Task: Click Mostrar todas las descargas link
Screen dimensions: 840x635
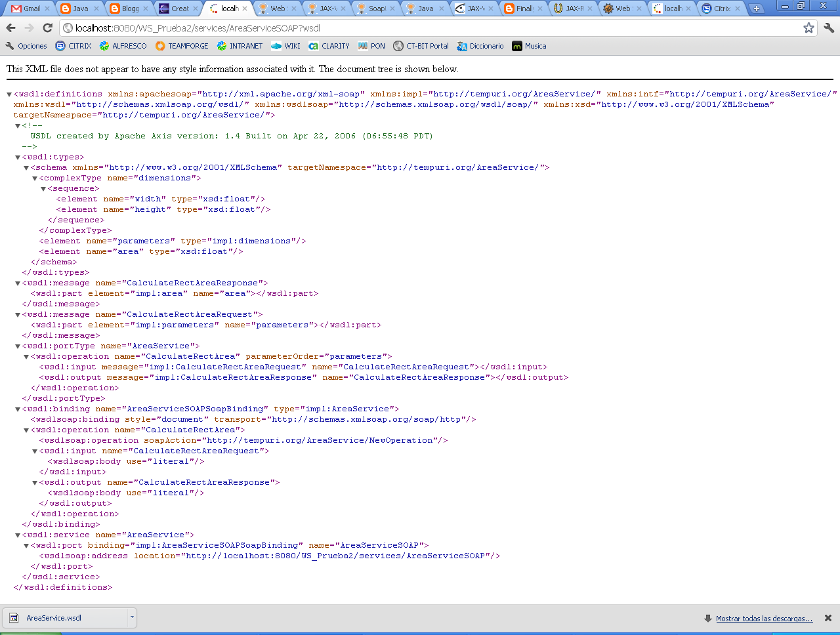Action: (764, 619)
